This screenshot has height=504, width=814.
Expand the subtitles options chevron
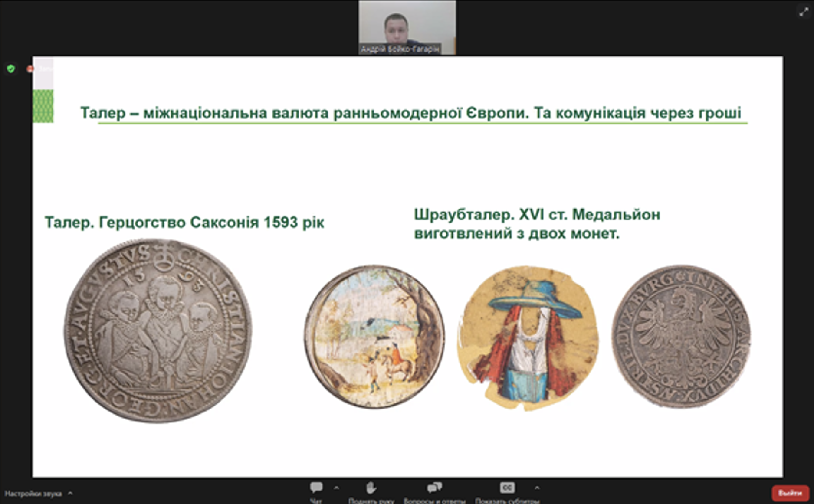pyautogui.click(x=537, y=488)
